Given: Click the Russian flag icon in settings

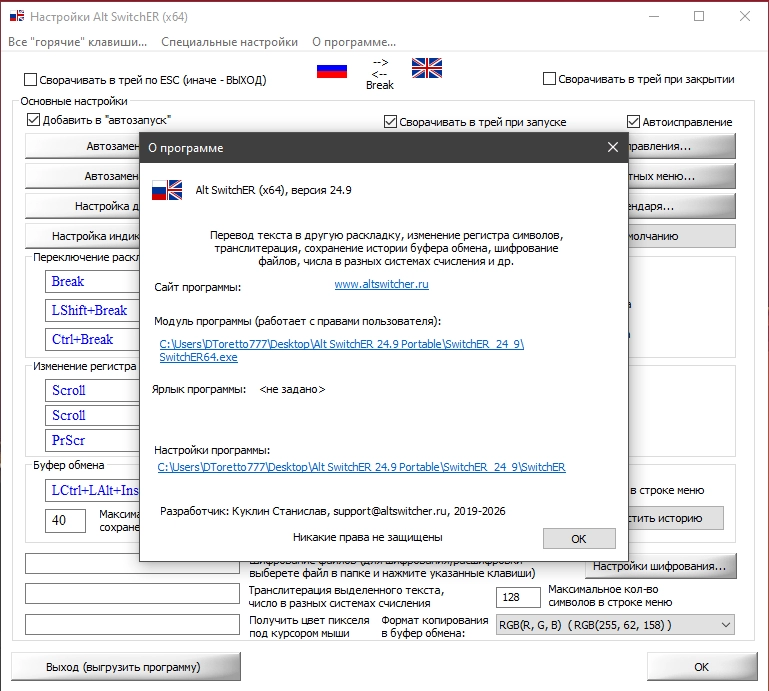Looking at the screenshot, I should [332, 72].
